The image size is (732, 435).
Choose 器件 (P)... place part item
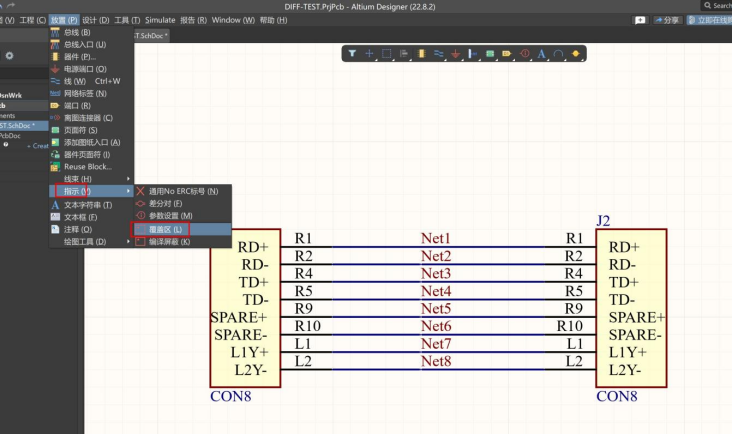pos(92,56)
